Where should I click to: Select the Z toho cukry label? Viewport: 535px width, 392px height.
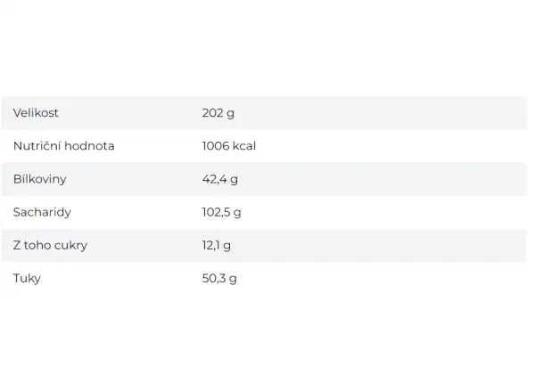pyautogui.click(x=51, y=245)
